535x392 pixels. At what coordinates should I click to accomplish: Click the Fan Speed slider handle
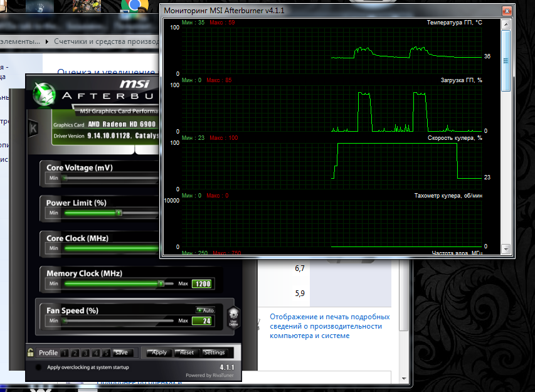tap(65, 320)
